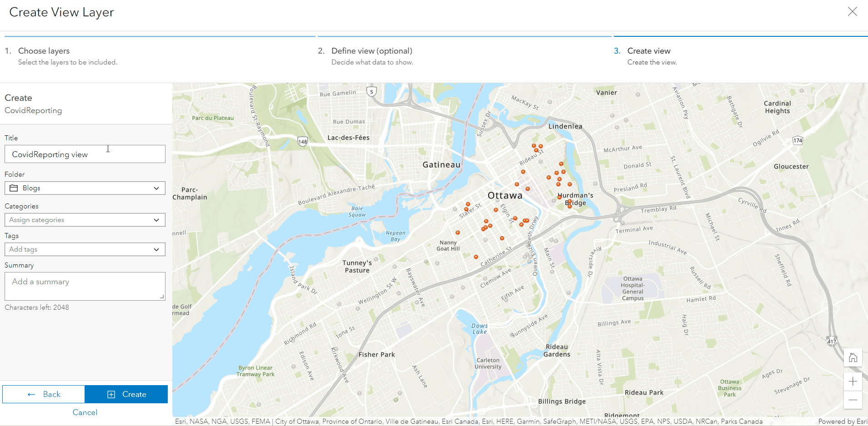This screenshot has height=426, width=868.
Task: Go to step 2 Define view (optional)
Action: 372,51
